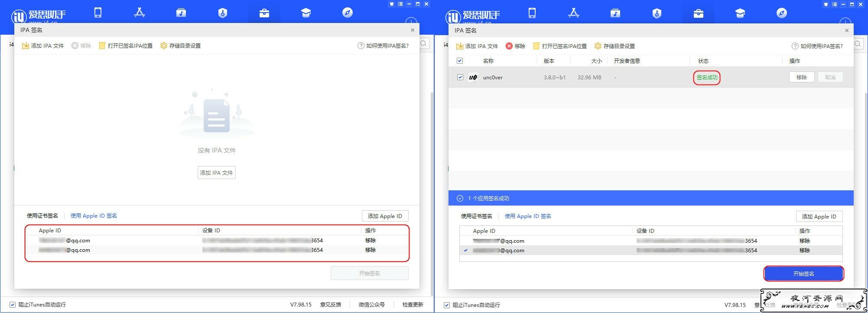
Task: Click 版本 column header in right dialog
Action: [x=549, y=61]
